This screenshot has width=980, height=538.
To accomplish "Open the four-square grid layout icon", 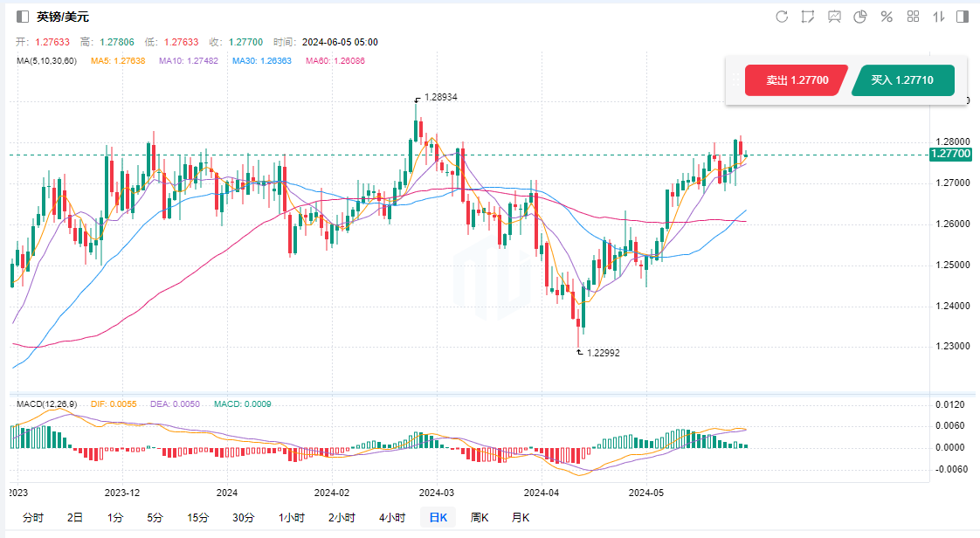I will 914,17.
